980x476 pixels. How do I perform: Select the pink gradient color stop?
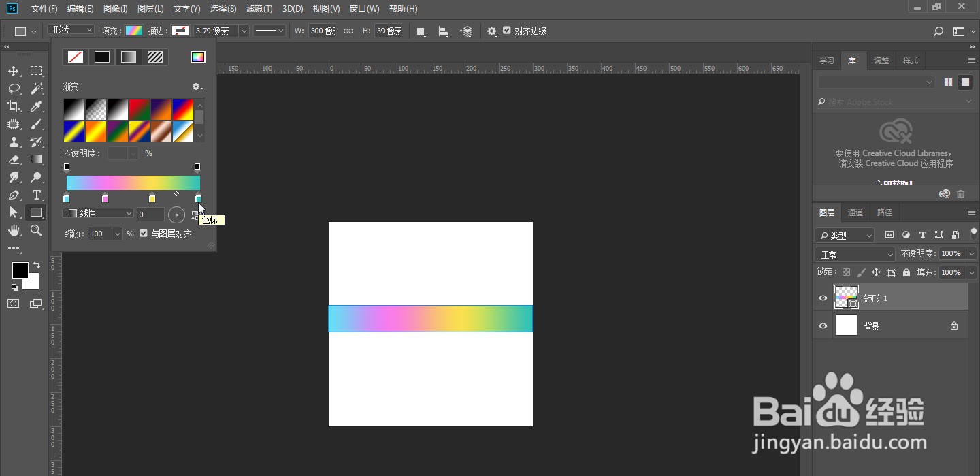105,198
